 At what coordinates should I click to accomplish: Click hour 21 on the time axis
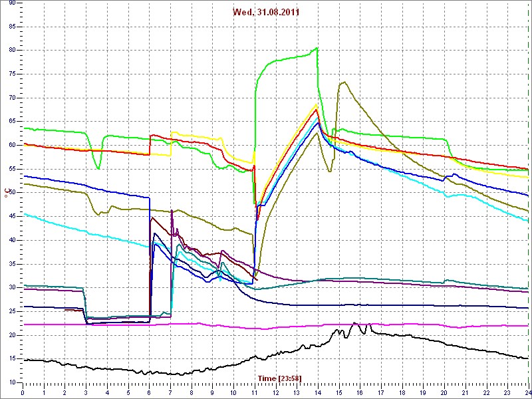[x=465, y=393]
